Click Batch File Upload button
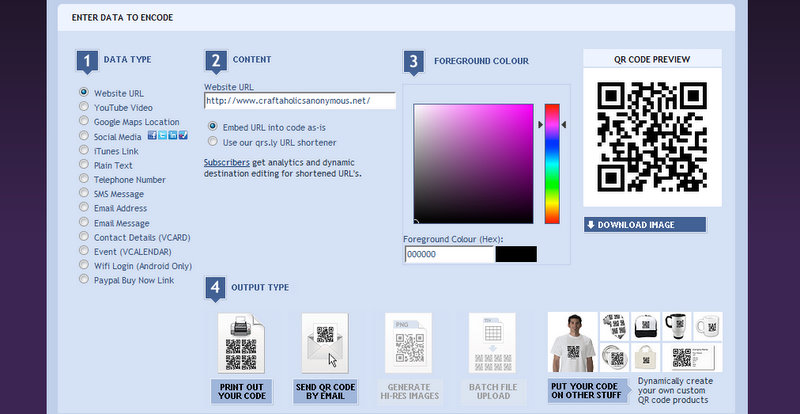This screenshot has height=414, width=800. click(493, 392)
